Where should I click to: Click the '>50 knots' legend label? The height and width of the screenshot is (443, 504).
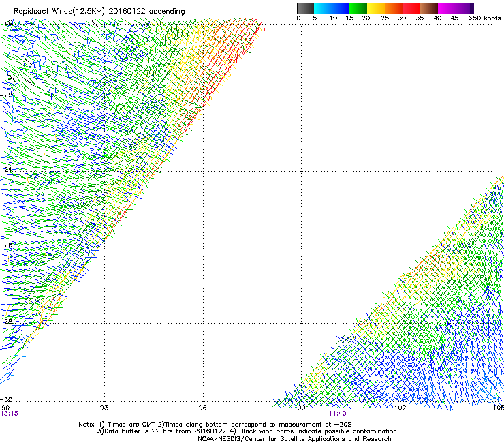pos(484,18)
